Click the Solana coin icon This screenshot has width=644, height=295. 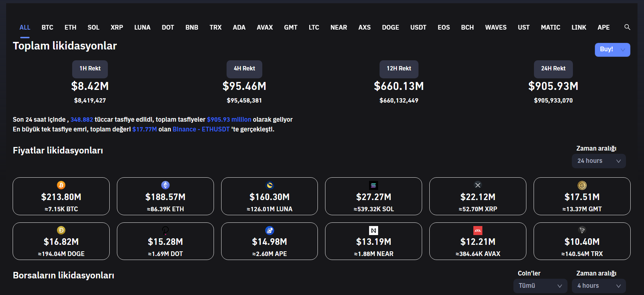(x=373, y=185)
